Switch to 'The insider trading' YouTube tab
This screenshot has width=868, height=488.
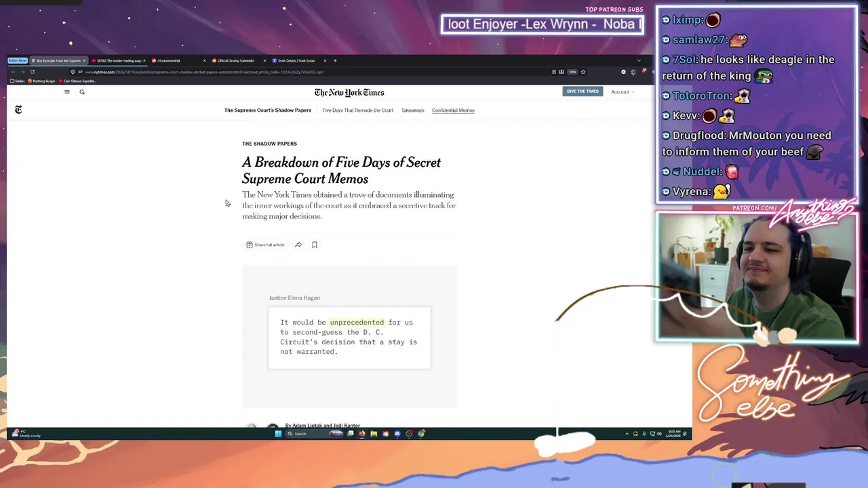click(119, 61)
